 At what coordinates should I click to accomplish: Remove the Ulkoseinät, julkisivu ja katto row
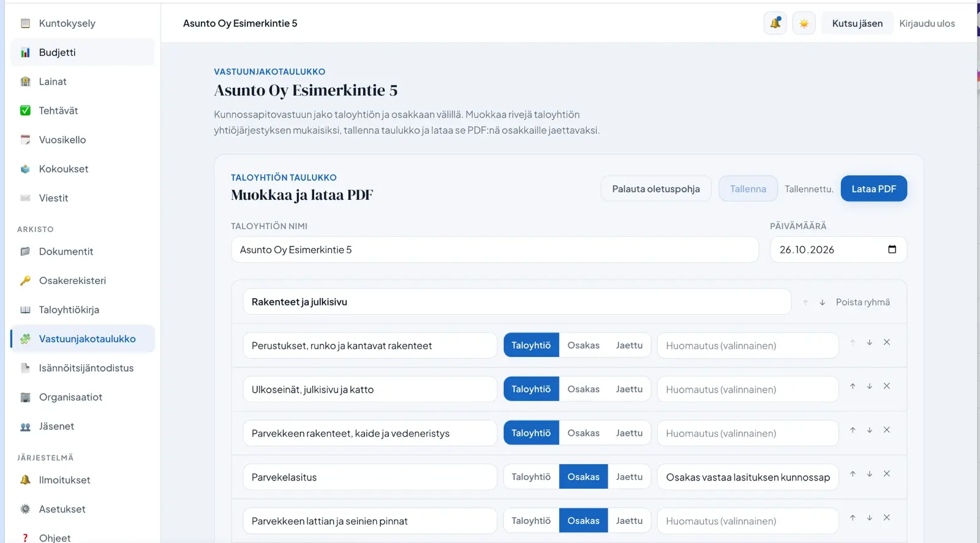pyautogui.click(x=886, y=386)
